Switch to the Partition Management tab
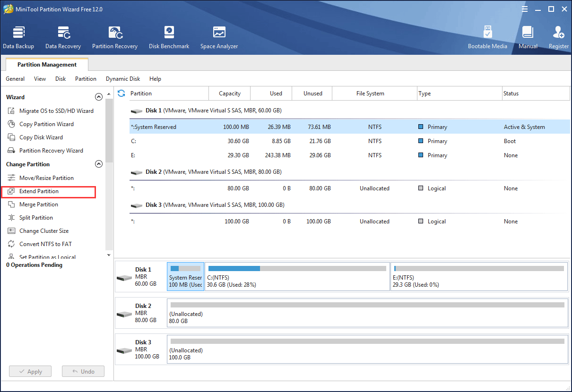 coord(46,64)
